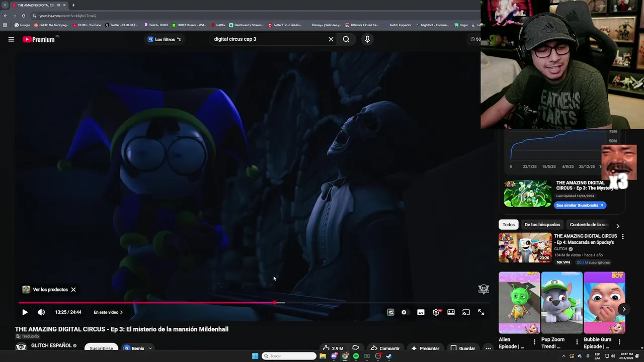Open Ep 4 Mascarada en Spudsy's thumbnail
The image size is (644, 362).
525,247
